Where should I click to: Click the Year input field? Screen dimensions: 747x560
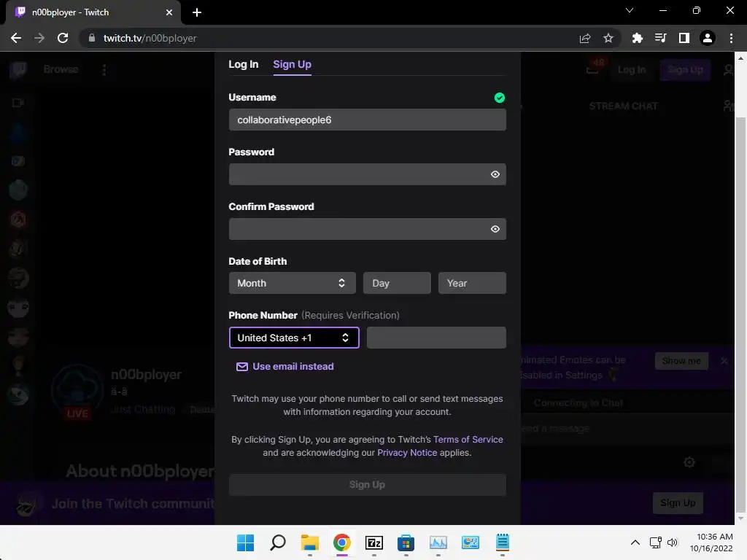[472, 283]
